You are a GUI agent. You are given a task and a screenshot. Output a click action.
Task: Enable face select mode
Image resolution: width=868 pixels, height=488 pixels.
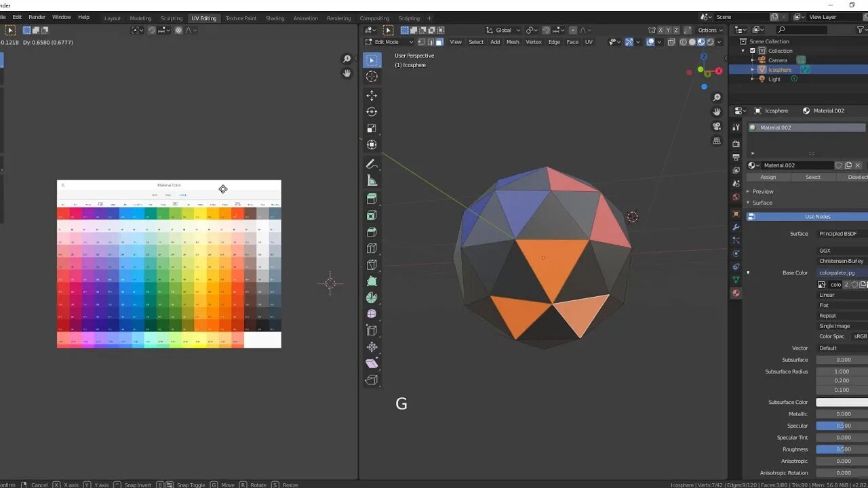point(439,42)
